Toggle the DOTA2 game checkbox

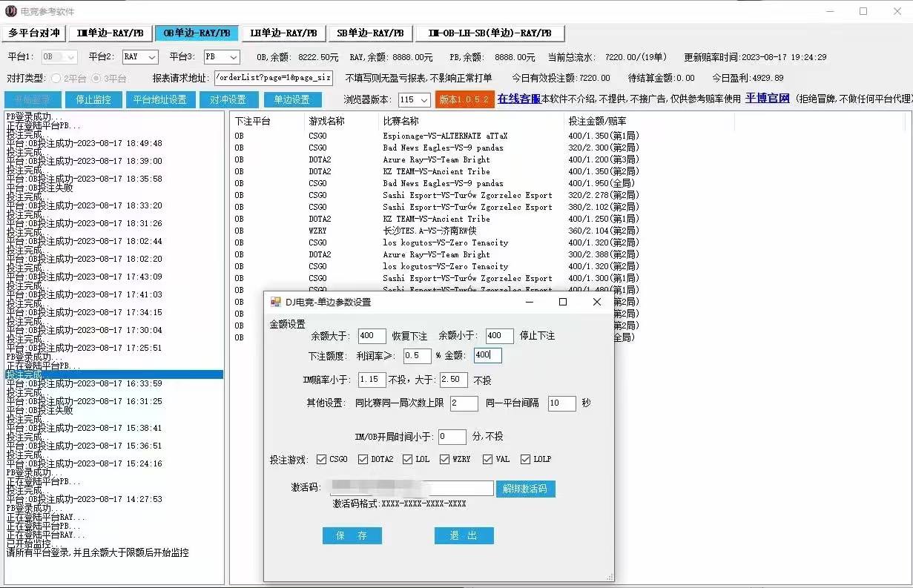click(363, 460)
